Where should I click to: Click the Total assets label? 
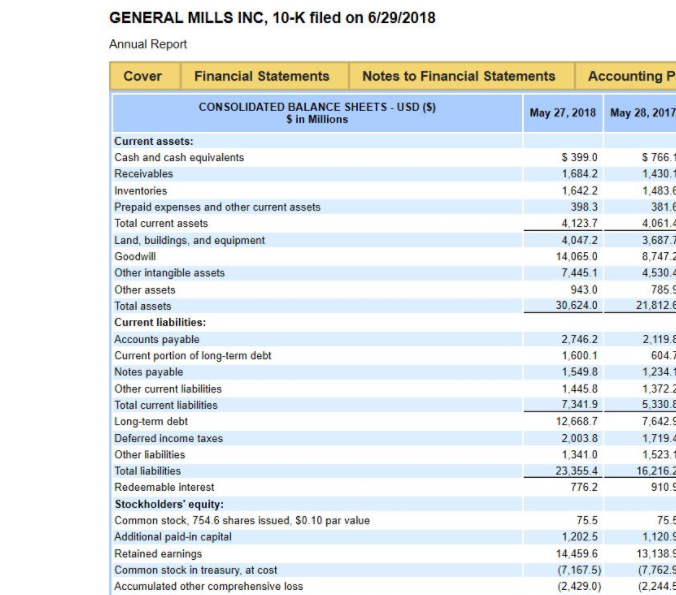(x=143, y=306)
